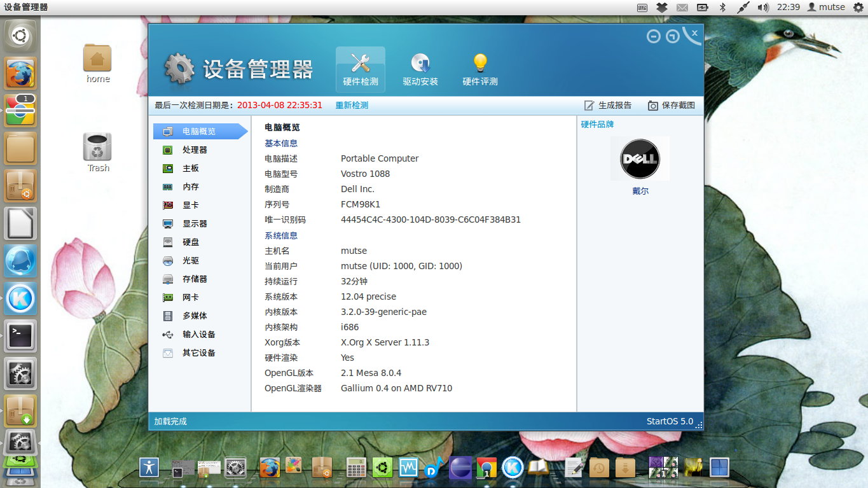Image resolution: width=868 pixels, height=488 pixels.
Task: Launch Chrome from the left launcher
Action: [20, 111]
